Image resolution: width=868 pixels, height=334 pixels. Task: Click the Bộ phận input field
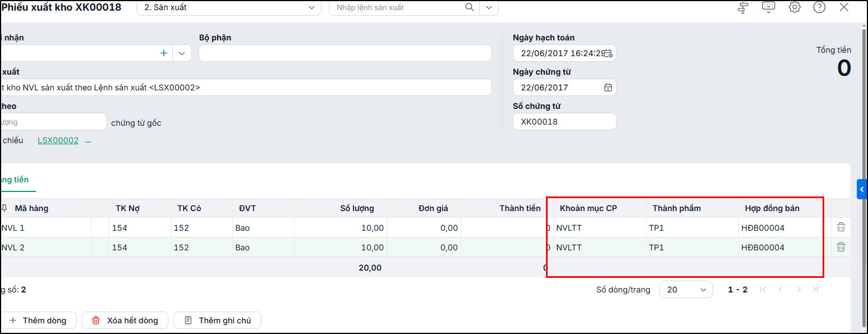click(x=345, y=53)
